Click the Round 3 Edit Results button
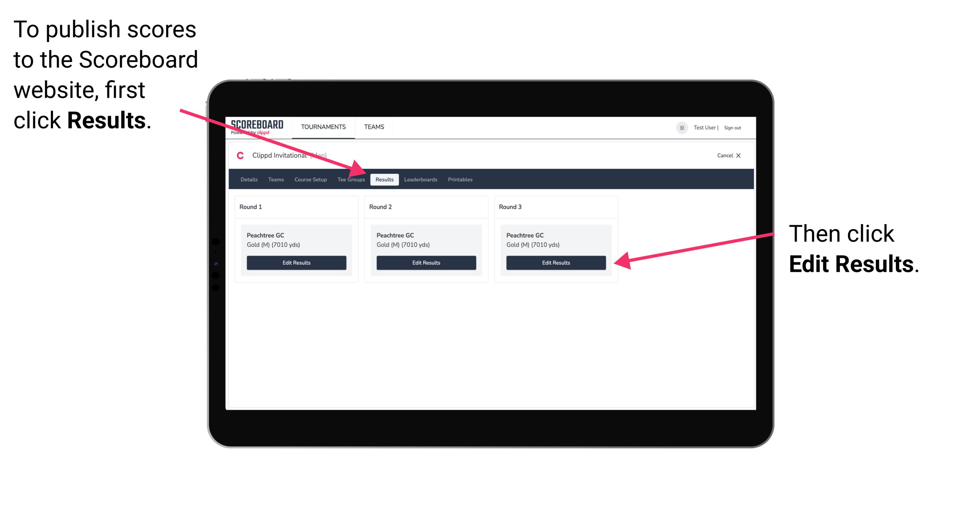The height and width of the screenshot is (527, 980). click(556, 263)
